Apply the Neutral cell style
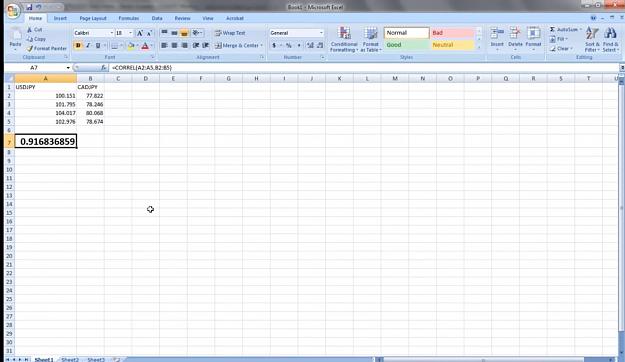 [x=452, y=45]
